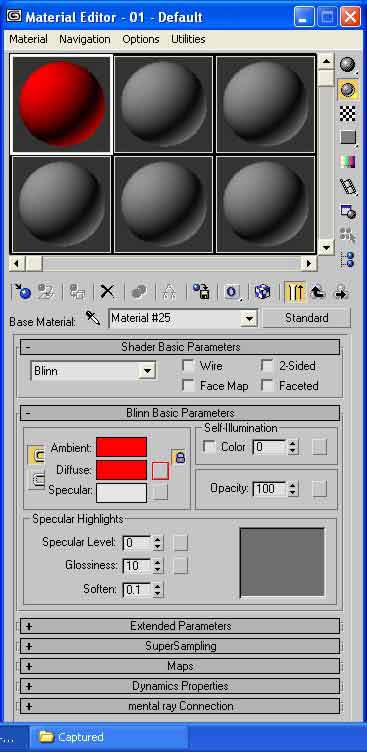
Task: Click the Go to Parent icon
Action: coord(317,291)
